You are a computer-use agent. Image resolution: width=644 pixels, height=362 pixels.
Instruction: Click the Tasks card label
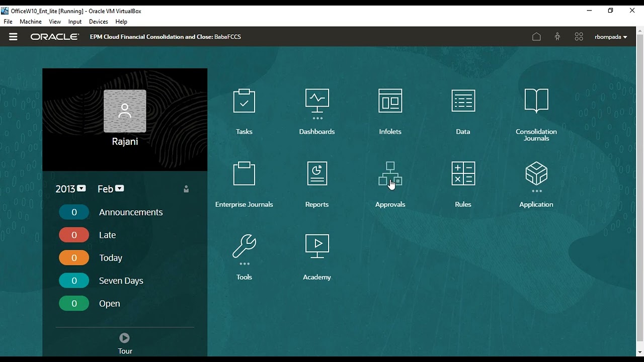(244, 132)
